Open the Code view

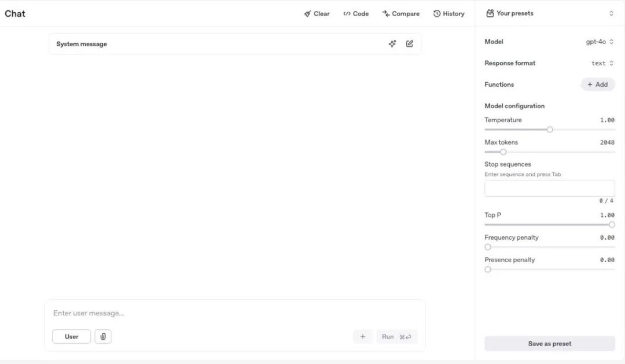click(356, 13)
